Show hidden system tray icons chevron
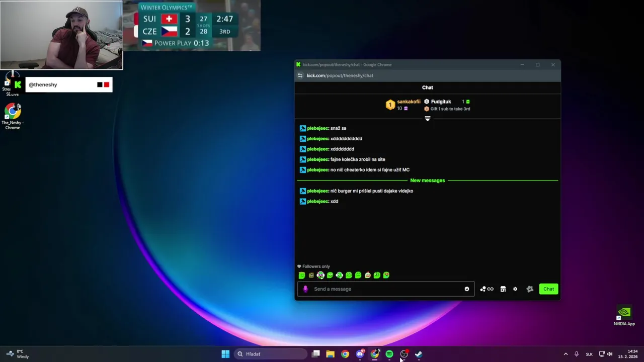 pyautogui.click(x=566, y=354)
